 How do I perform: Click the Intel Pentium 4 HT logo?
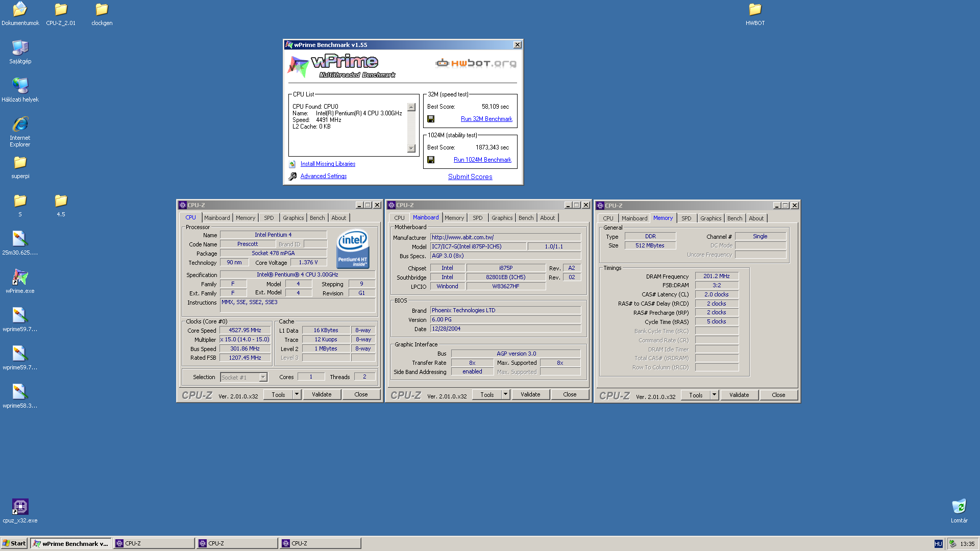pos(353,249)
